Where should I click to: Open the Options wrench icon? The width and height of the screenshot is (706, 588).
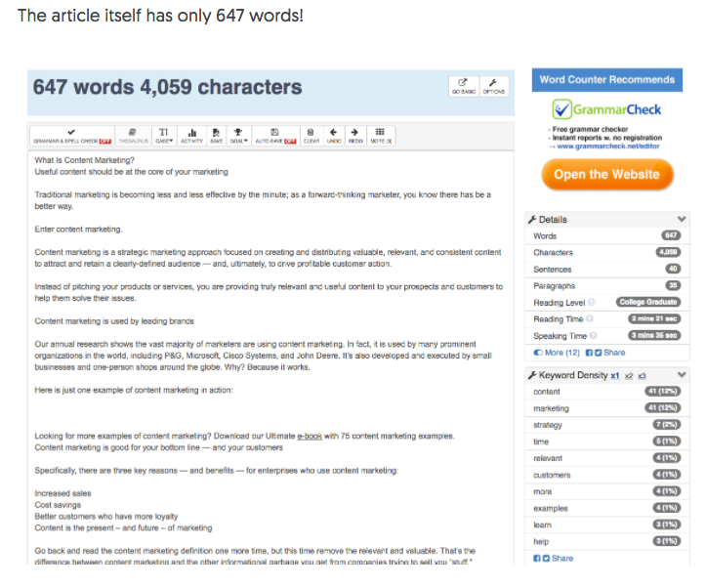pyautogui.click(x=493, y=86)
